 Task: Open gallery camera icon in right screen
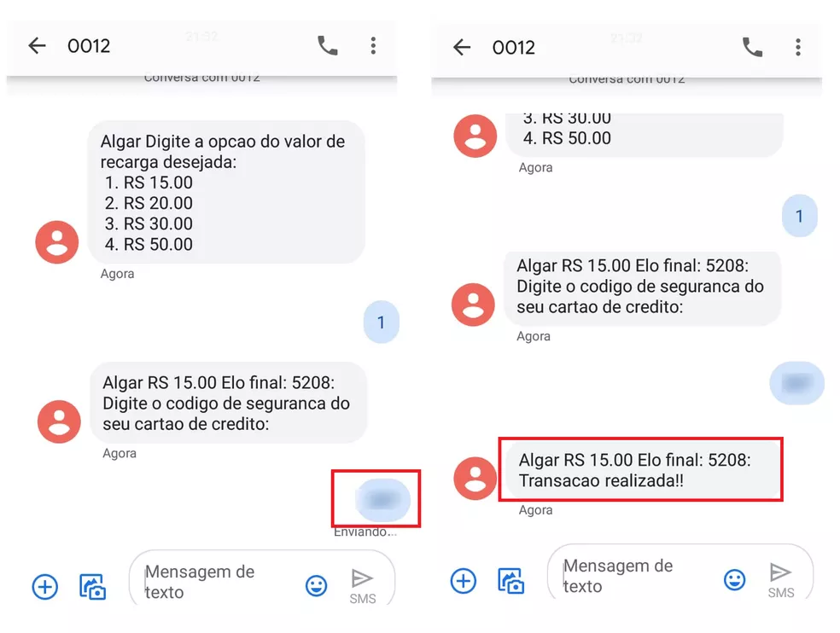pyautogui.click(x=511, y=581)
